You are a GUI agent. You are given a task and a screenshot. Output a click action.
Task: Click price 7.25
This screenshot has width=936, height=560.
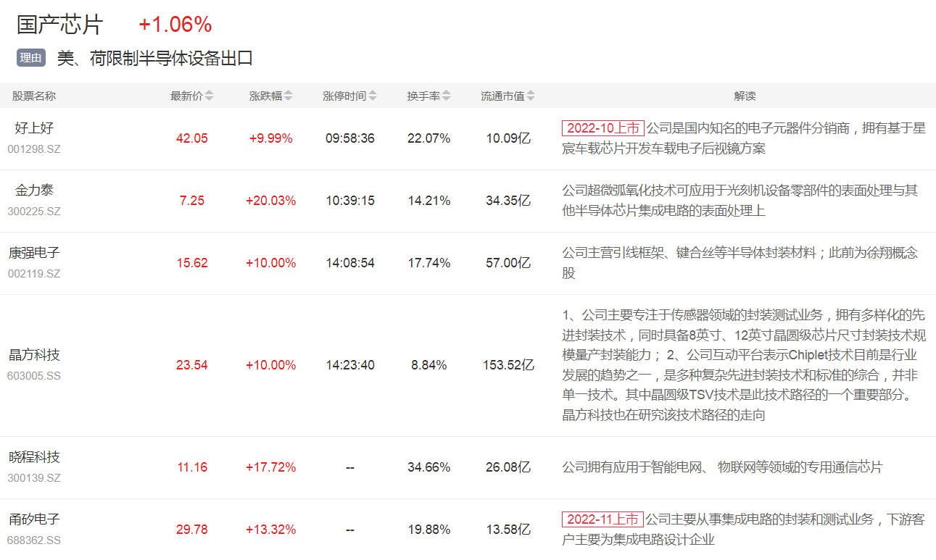point(192,201)
